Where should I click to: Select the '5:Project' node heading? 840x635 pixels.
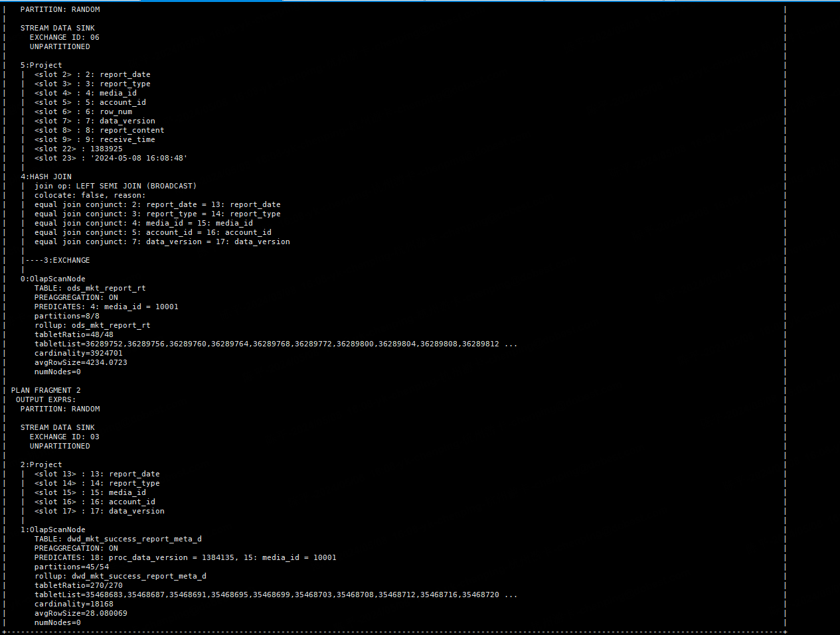(x=41, y=65)
